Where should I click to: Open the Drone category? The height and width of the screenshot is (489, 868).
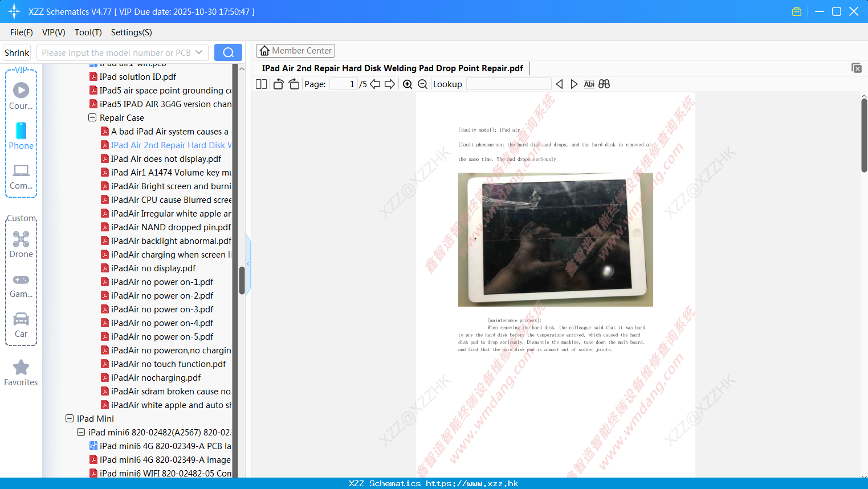coord(21,239)
